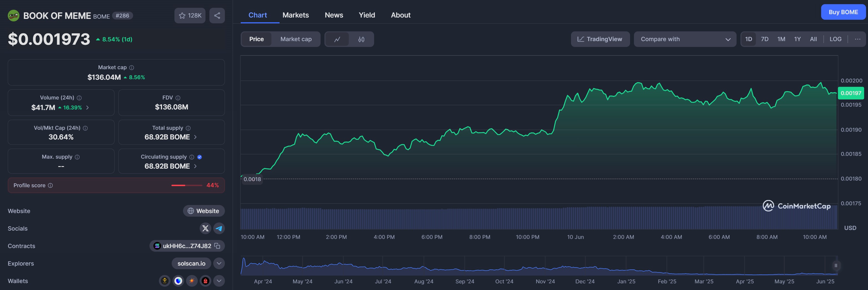Open Vol/Mkt Cap (24h) info icon

pos(85,128)
